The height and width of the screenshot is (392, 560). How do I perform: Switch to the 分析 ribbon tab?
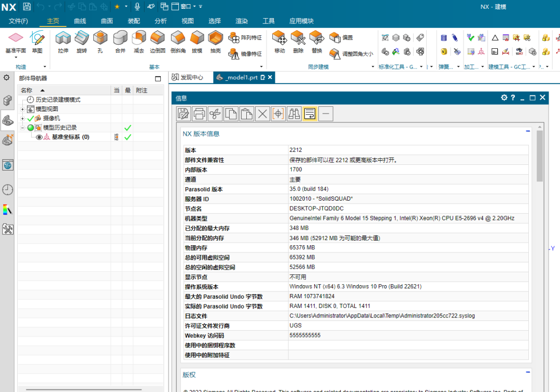[161, 21]
